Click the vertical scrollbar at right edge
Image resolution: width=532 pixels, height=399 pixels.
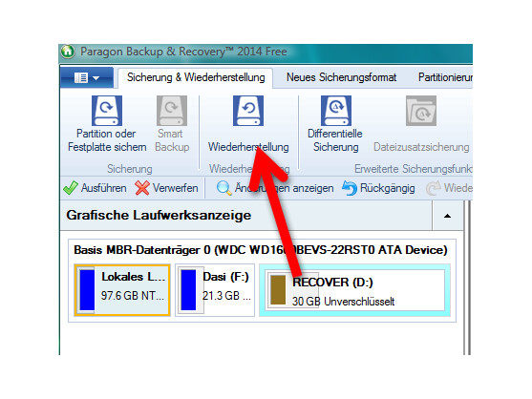pos(468,278)
